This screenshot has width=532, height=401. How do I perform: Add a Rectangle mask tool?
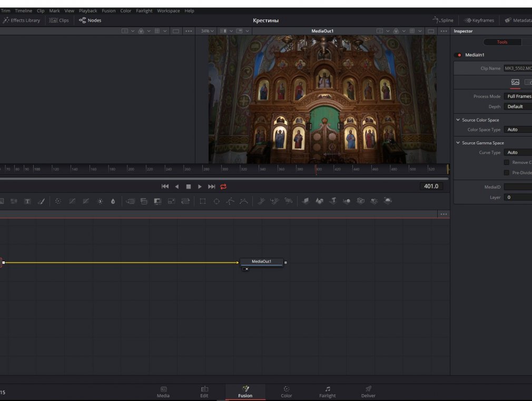point(203,201)
